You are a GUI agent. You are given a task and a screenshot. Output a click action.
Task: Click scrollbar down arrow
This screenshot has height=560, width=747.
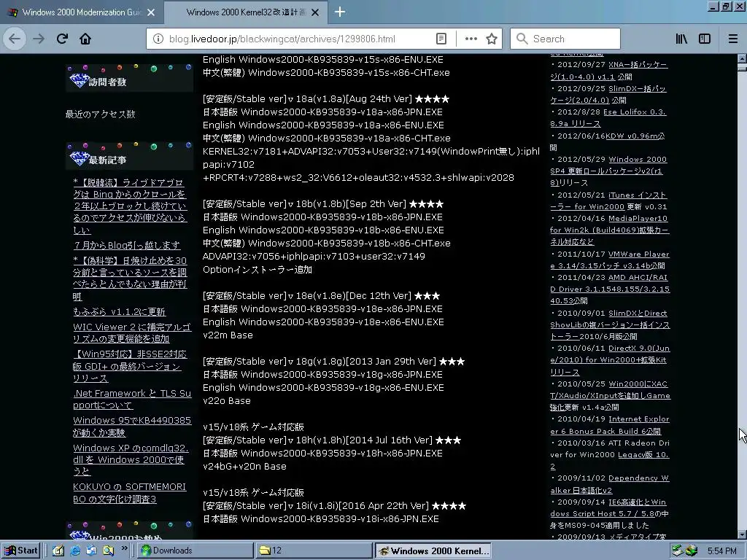click(742, 534)
